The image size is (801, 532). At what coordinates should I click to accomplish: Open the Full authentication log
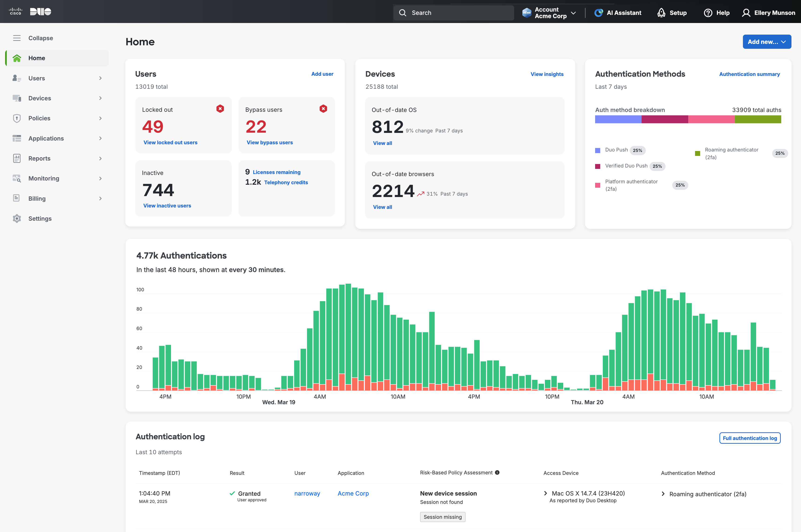click(750, 438)
